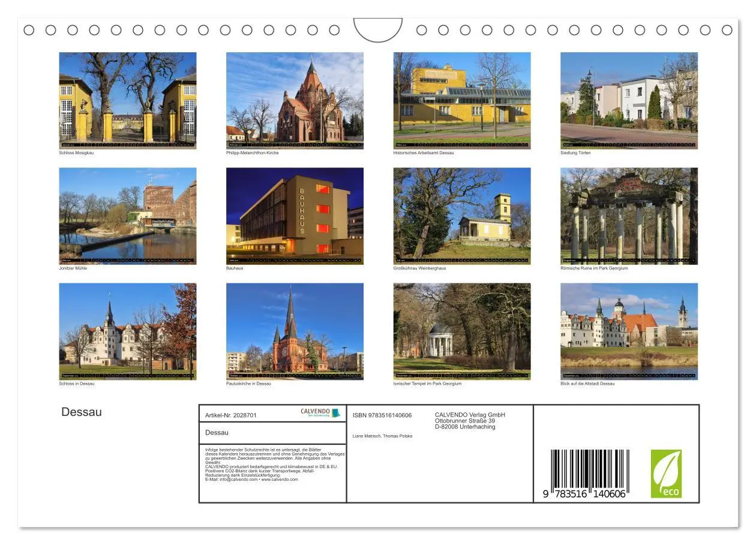Select the Schloss in Dessau thumbnail
This screenshot has height=545, width=756.
[127, 330]
